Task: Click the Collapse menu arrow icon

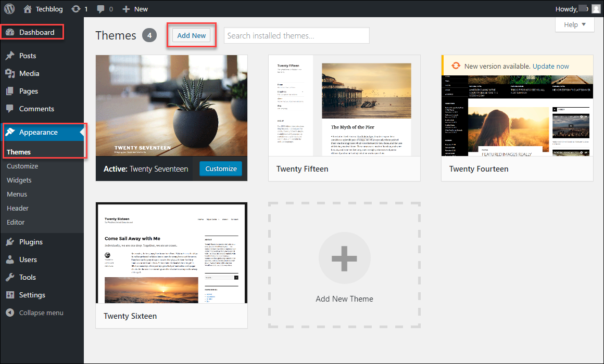Action: [10, 313]
